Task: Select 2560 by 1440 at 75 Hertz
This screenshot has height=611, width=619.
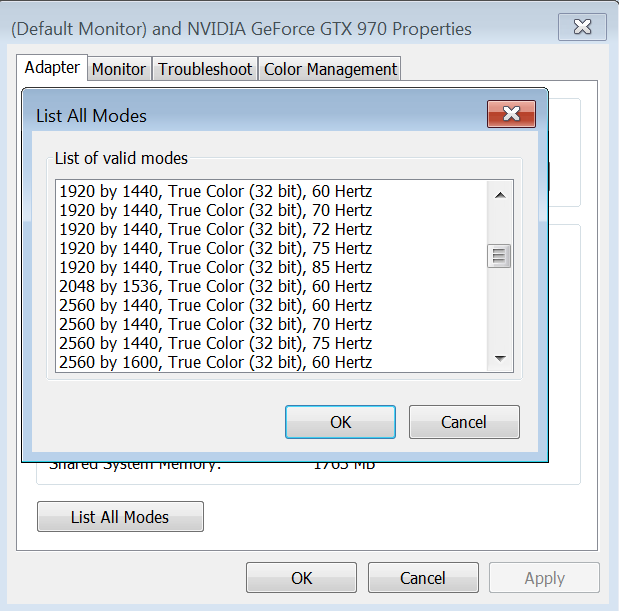Action: pos(216,343)
